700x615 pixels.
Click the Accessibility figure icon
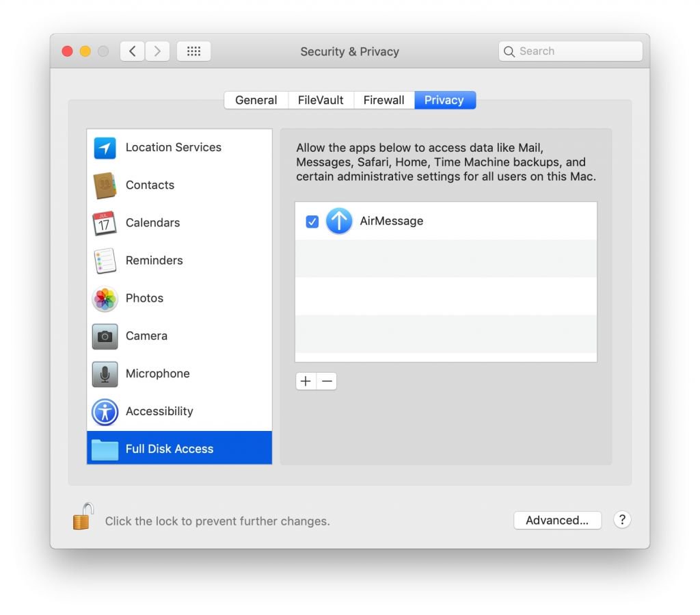pos(105,412)
